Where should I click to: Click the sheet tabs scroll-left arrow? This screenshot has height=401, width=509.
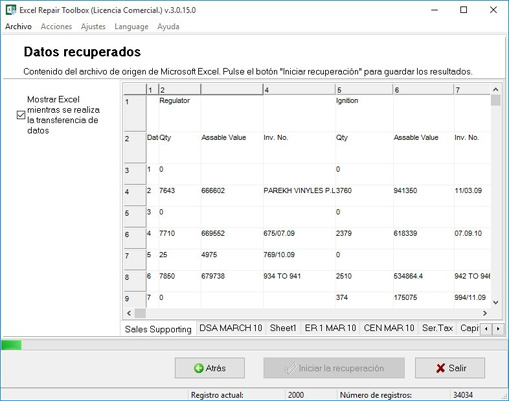click(x=486, y=329)
